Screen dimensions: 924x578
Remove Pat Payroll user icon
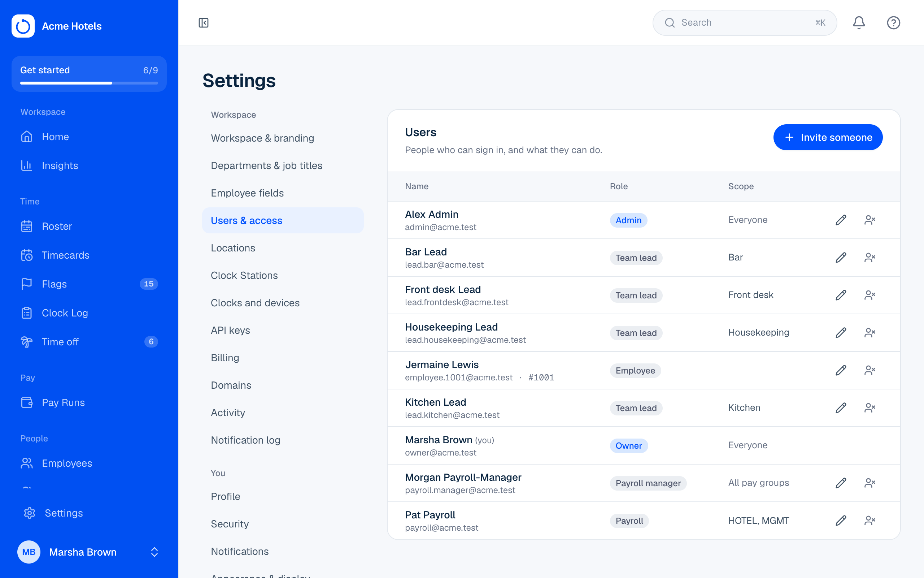[x=870, y=520]
